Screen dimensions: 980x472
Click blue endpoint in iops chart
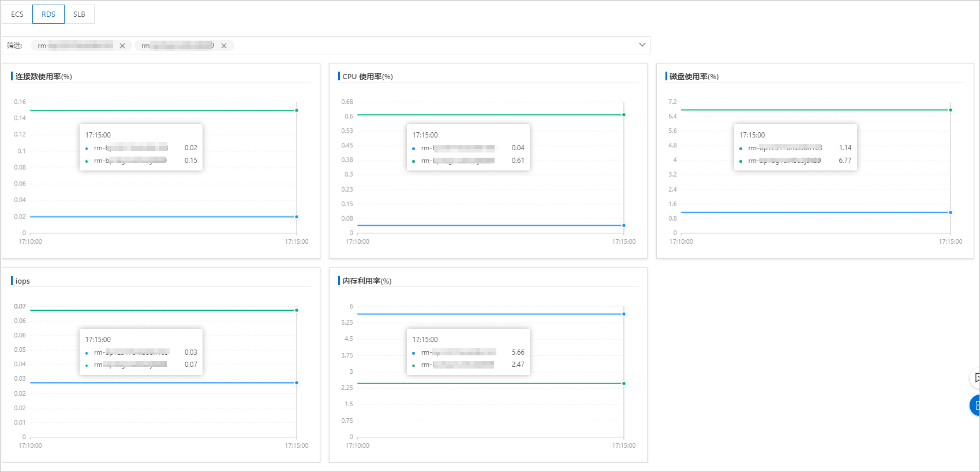pos(297,383)
